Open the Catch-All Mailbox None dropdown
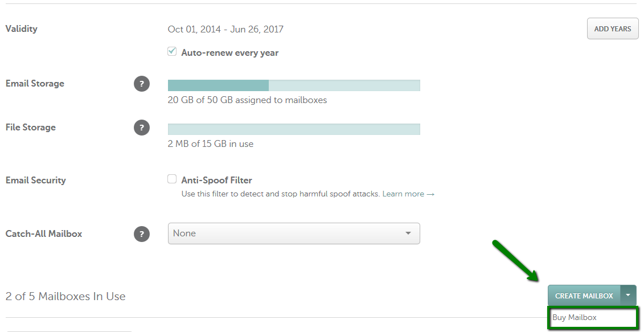 click(x=294, y=233)
